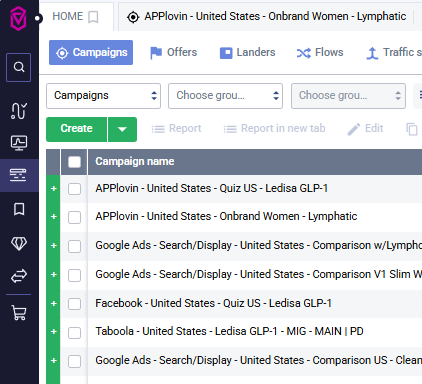The image size is (422, 384).
Task: Select the Campaigns section tab
Action: (x=91, y=52)
